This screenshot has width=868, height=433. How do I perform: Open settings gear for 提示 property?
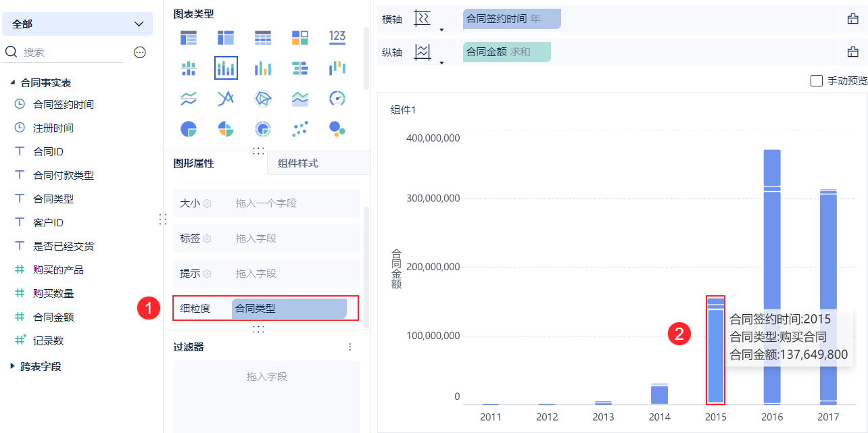point(208,274)
